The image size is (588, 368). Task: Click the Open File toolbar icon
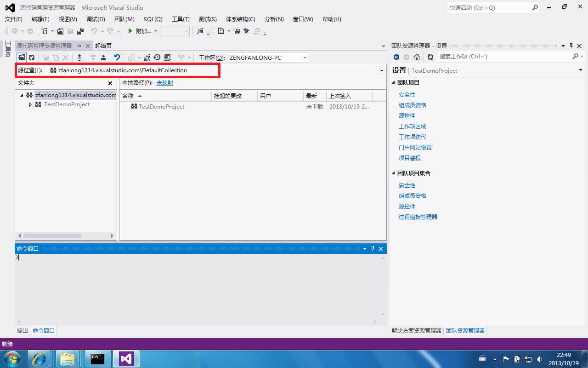pyautogui.click(x=60, y=31)
